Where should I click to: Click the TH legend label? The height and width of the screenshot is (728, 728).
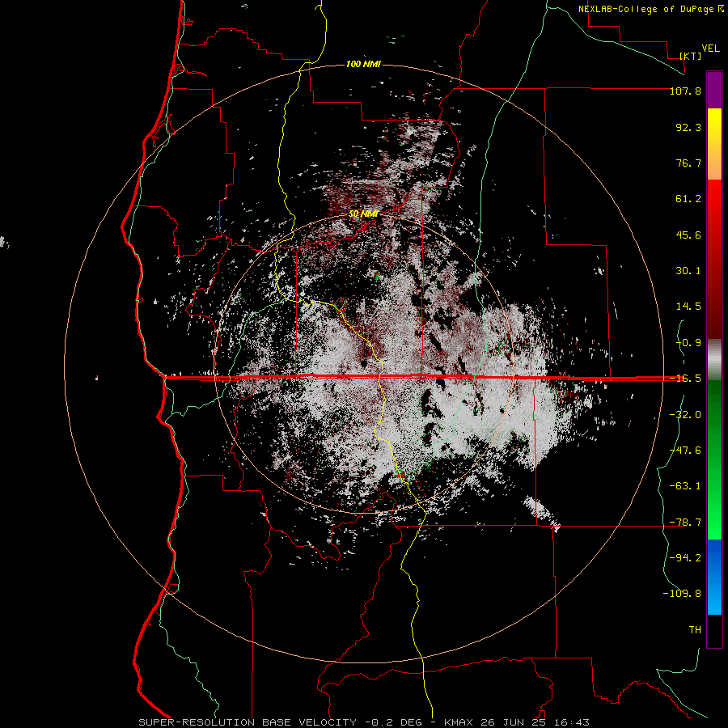point(695,630)
